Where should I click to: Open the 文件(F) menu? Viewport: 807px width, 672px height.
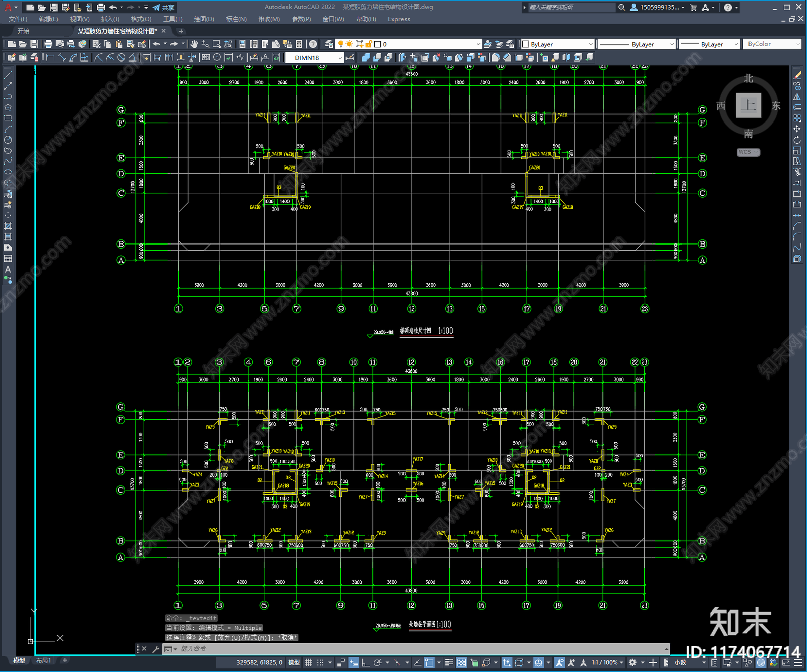coord(18,19)
